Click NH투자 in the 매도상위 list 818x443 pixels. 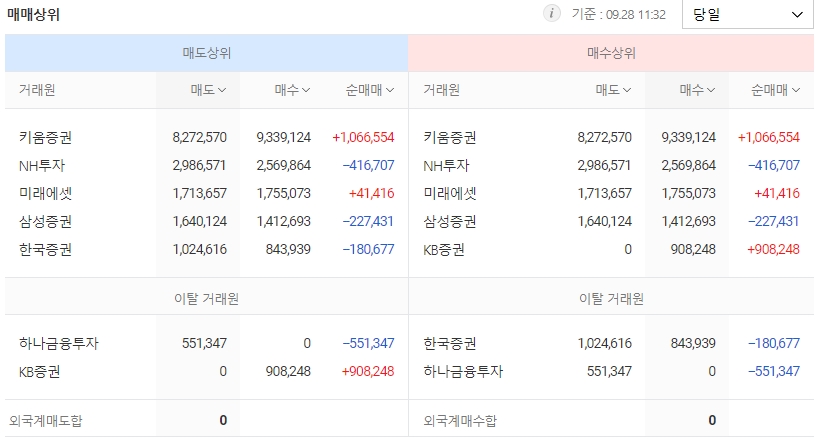pos(42,165)
